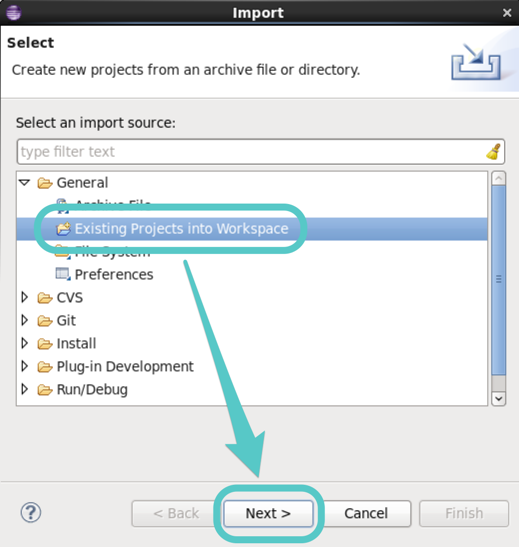Image resolution: width=519 pixels, height=547 pixels.
Task: Expand the Run/Debug category
Action: coord(24,389)
